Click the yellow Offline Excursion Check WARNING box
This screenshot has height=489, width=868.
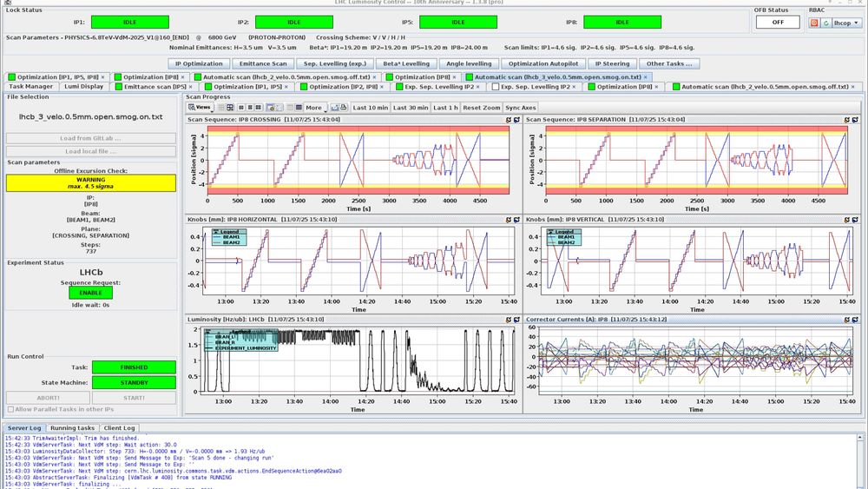tap(91, 183)
